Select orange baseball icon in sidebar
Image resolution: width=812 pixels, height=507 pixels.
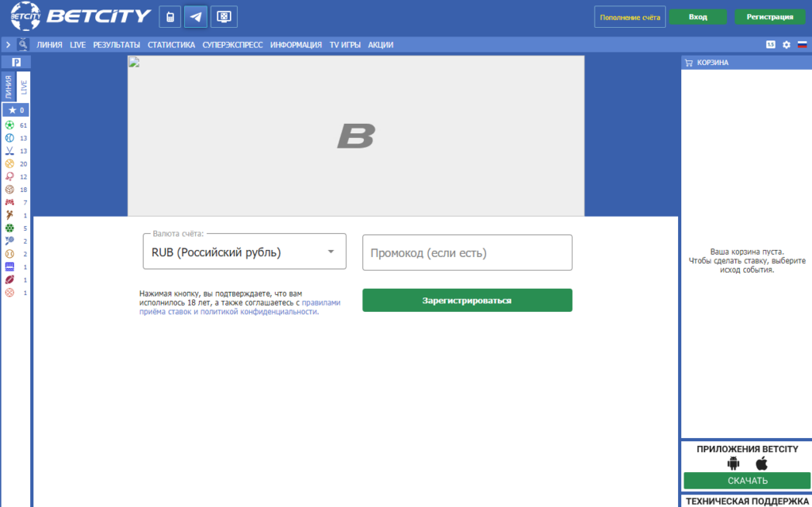tap(10, 254)
